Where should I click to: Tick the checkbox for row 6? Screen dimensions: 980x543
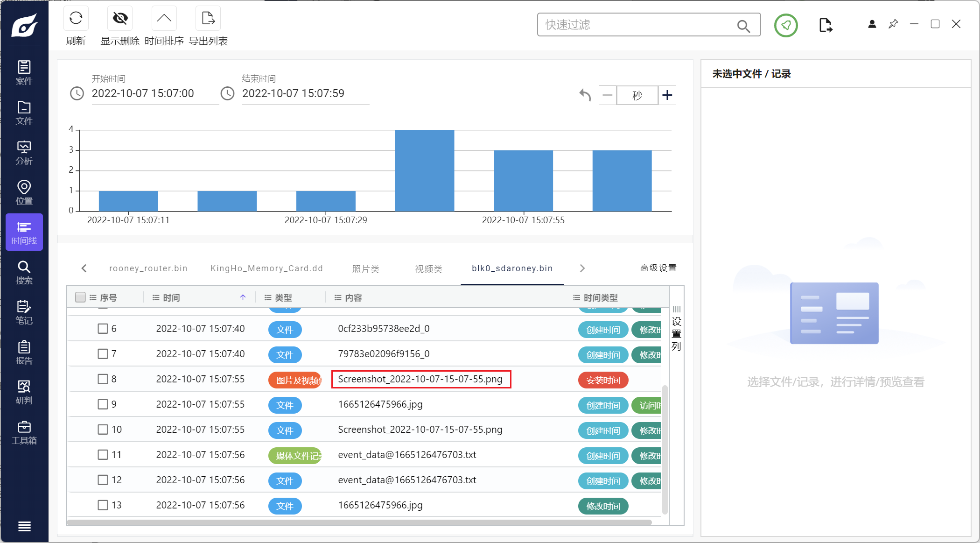pyautogui.click(x=103, y=329)
